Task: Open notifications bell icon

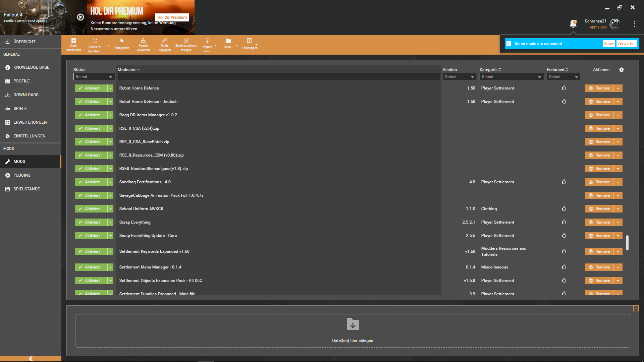Action: pyautogui.click(x=573, y=23)
